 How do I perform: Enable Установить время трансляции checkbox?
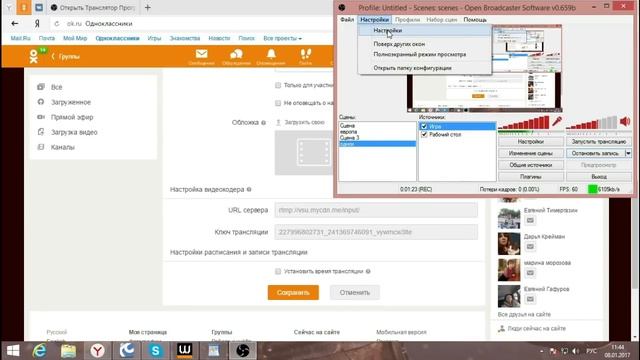tap(278, 271)
